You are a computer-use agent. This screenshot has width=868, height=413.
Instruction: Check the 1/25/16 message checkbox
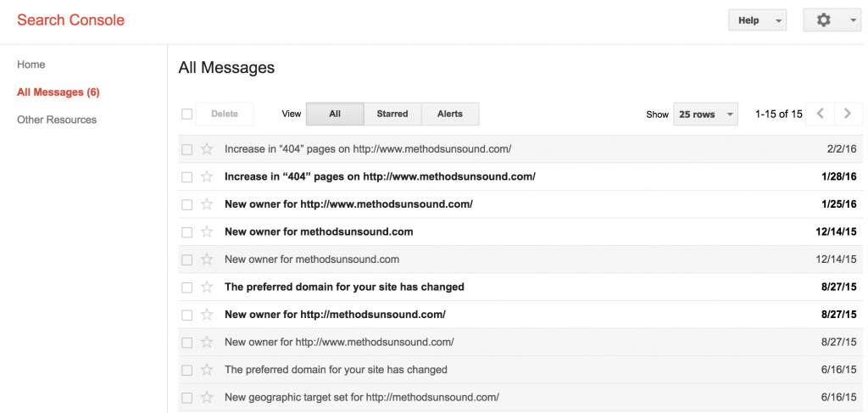187,205
